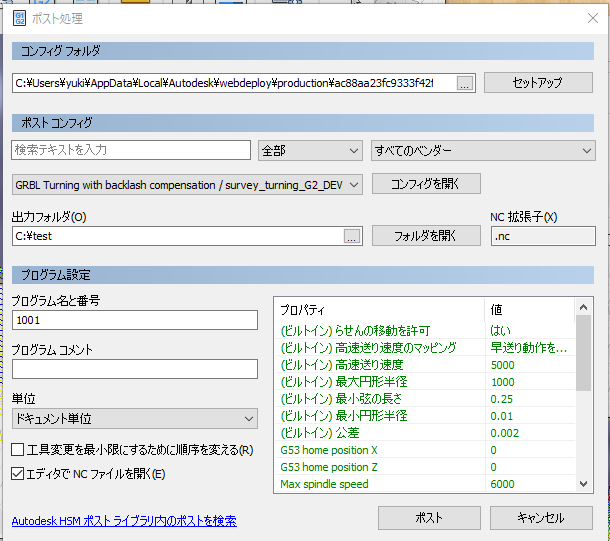Screen dimensions: 610x541
Task: Open the Autodesk HSM post library link
Action: tap(124, 521)
